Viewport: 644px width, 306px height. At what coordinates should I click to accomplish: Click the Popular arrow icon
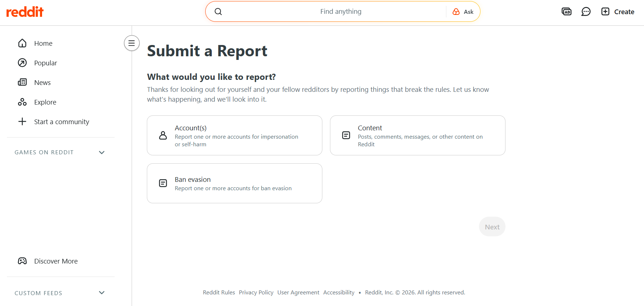[22, 63]
